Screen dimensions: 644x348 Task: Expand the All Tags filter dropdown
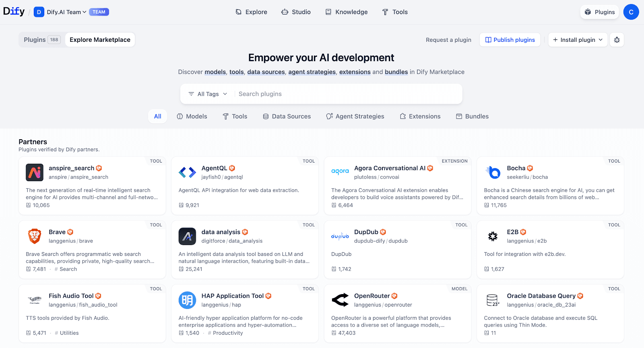pyautogui.click(x=208, y=94)
